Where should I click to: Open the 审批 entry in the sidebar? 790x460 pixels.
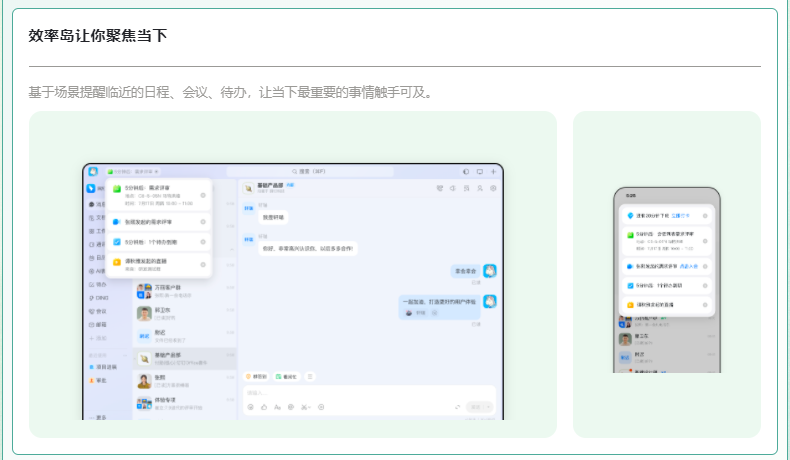pyautogui.click(x=98, y=380)
